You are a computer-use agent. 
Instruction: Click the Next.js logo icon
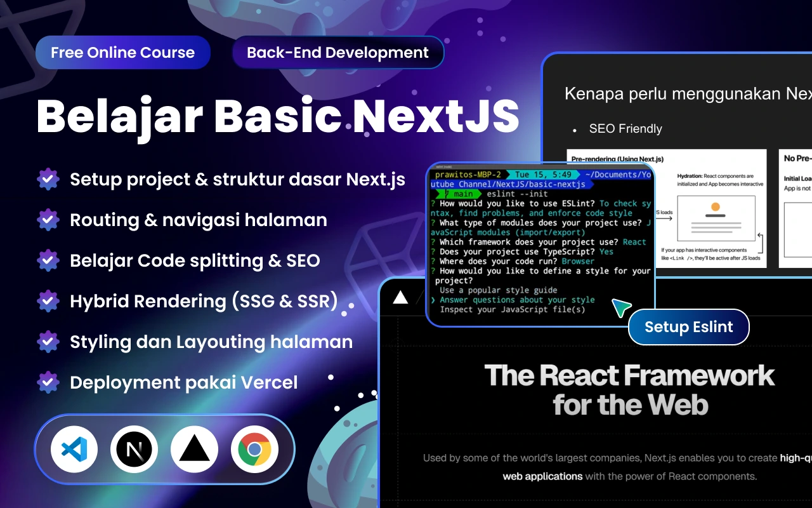(x=134, y=449)
